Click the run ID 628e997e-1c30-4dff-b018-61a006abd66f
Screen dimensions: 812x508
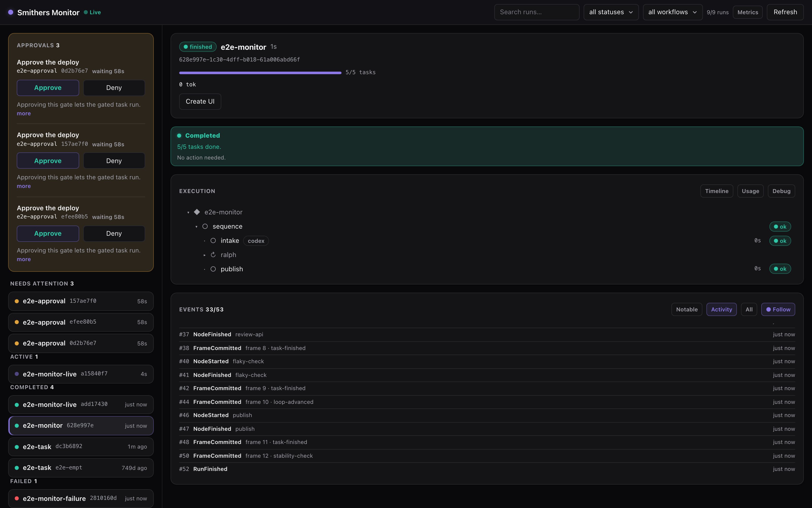click(x=240, y=59)
